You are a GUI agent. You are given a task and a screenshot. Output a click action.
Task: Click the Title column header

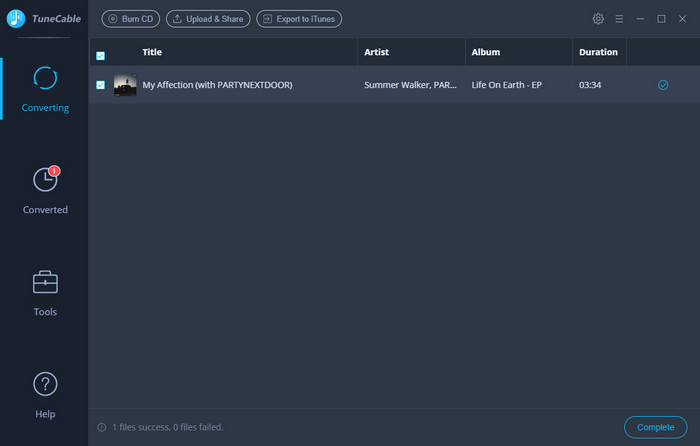[152, 52]
